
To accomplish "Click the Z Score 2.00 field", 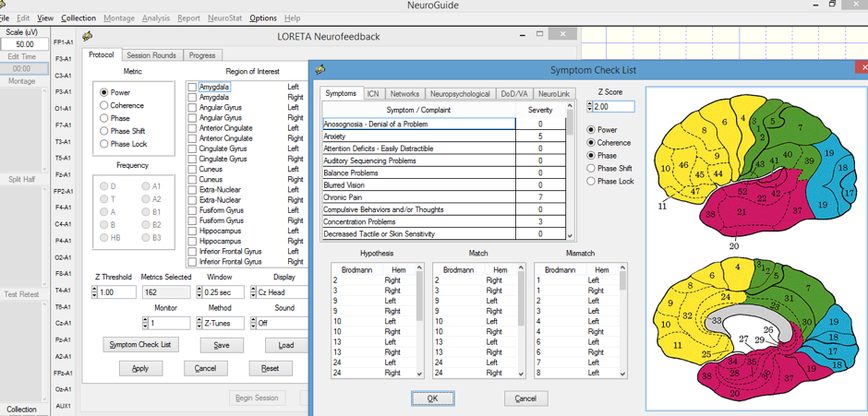I will coord(613,107).
